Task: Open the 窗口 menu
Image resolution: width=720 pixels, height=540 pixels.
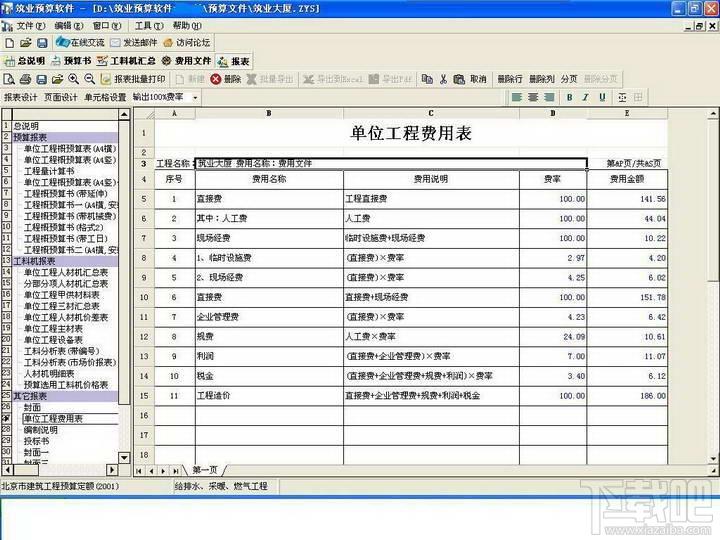Action: point(107,26)
